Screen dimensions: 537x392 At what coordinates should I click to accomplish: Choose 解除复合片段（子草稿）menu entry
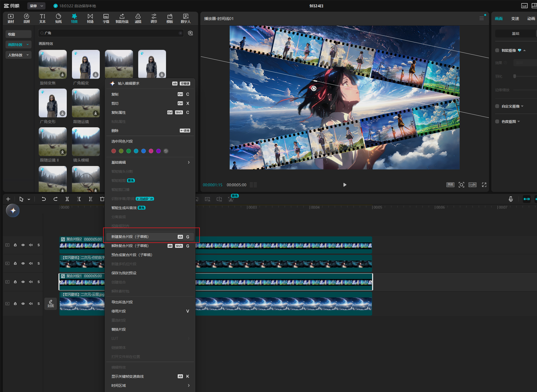click(150, 246)
